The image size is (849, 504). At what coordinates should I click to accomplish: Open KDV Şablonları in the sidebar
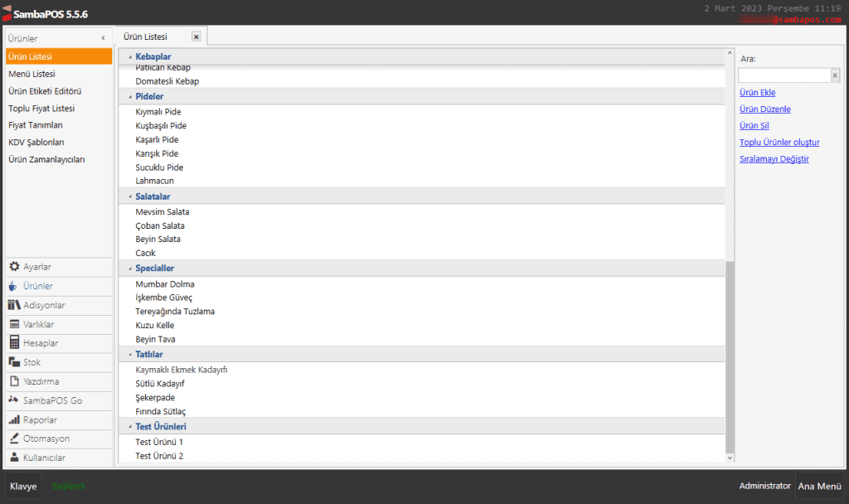click(x=36, y=143)
